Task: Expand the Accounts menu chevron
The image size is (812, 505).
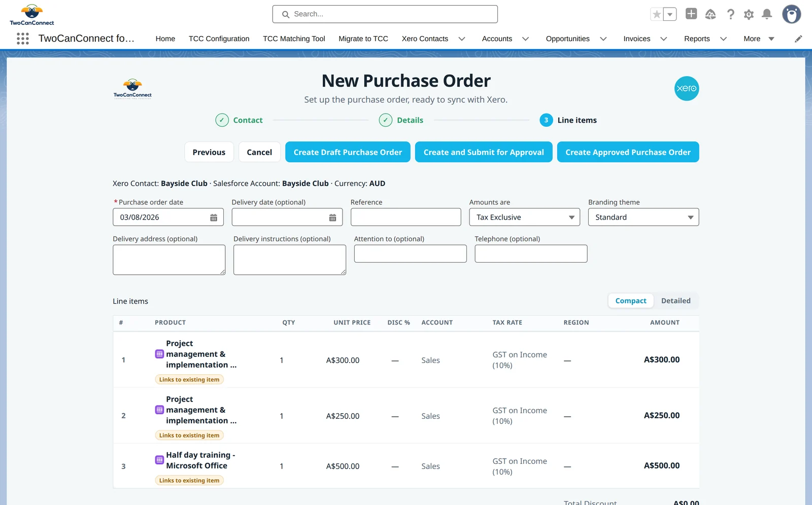Action: pyautogui.click(x=525, y=39)
